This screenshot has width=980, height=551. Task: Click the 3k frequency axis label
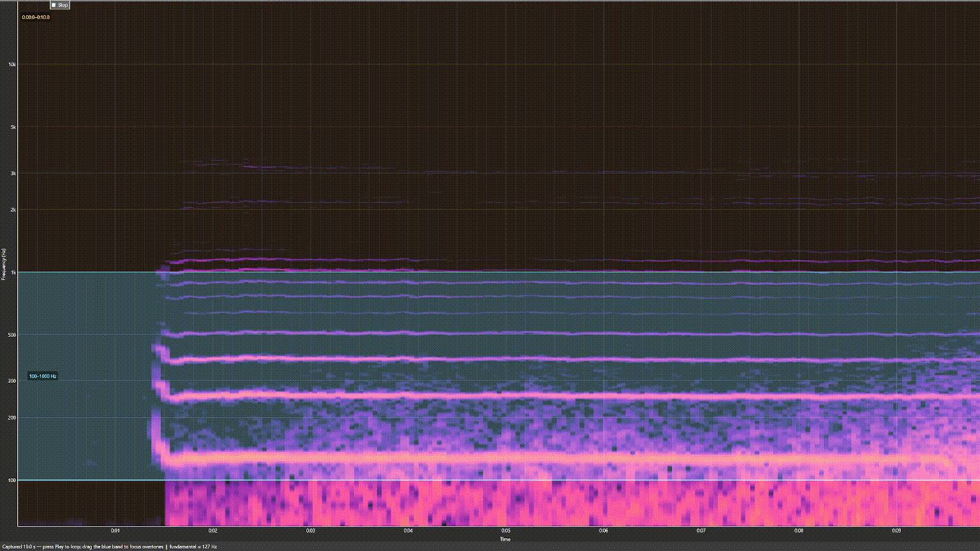tap(13, 173)
